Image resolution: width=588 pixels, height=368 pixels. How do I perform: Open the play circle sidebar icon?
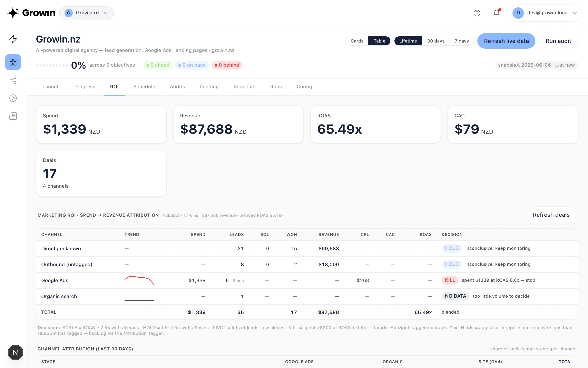[x=13, y=98]
